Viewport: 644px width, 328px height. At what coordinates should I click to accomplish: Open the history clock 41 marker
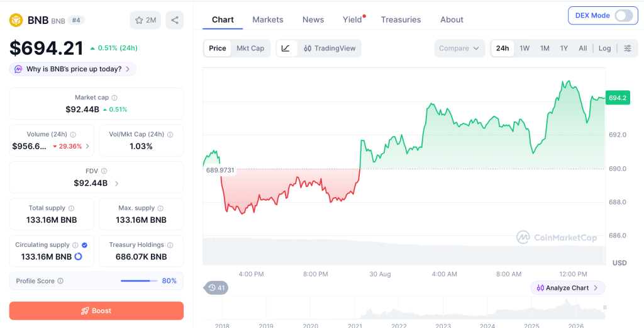point(216,288)
